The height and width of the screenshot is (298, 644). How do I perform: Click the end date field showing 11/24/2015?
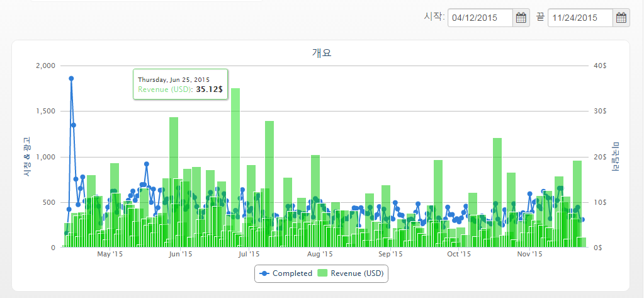click(x=579, y=18)
